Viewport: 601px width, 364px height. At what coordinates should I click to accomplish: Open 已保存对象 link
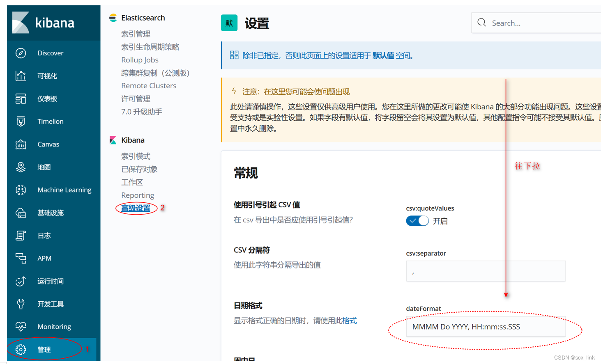pos(139,169)
